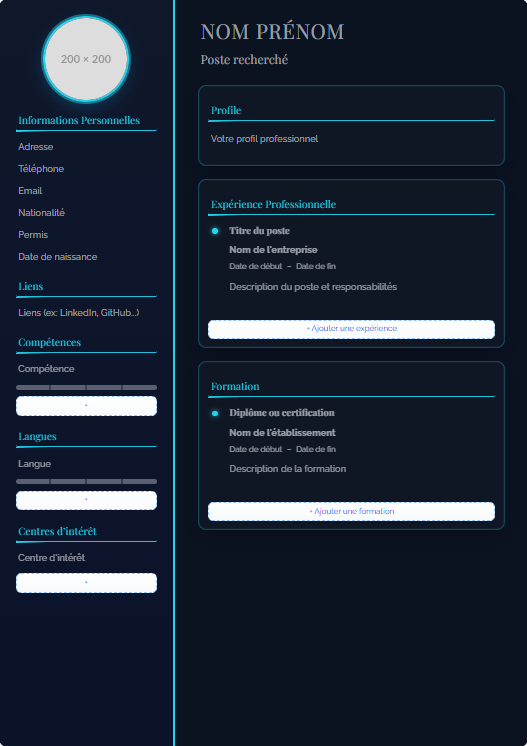Click the Email field
Image resolution: width=527 pixels, height=746 pixels.
(x=30, y=190)
